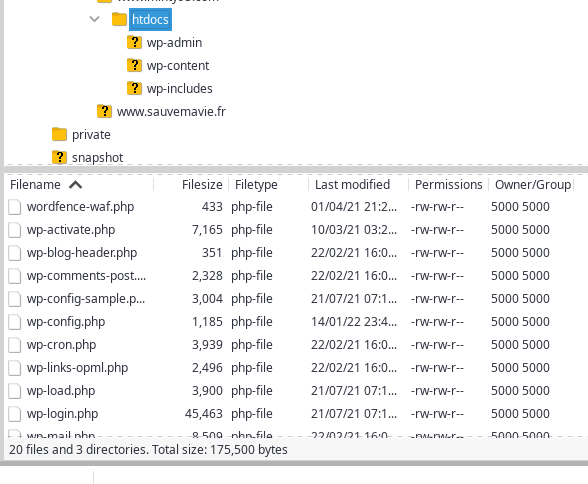Toggle the Filename sort arrow
The height and width of the screenshot is (484, 588).
coord(76,185)
